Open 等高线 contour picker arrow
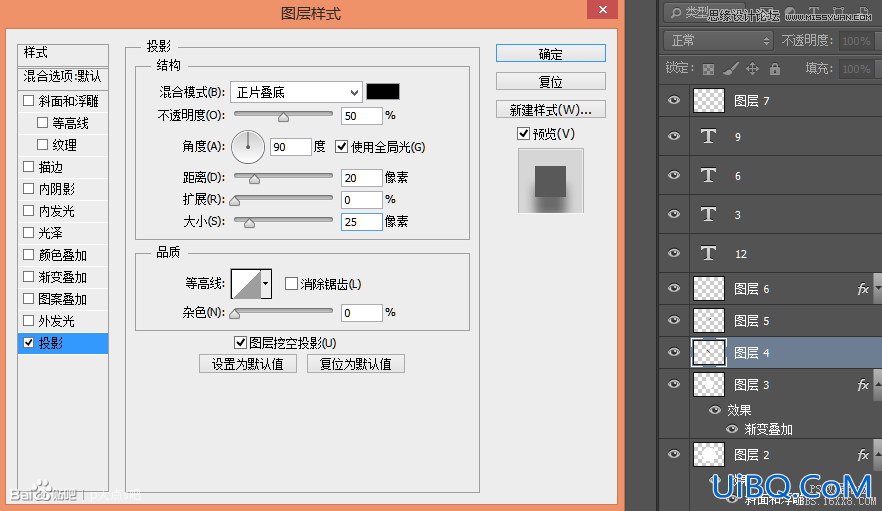This screenshot has width=882, height=511. pyautogui.click(x=266, y=284)
